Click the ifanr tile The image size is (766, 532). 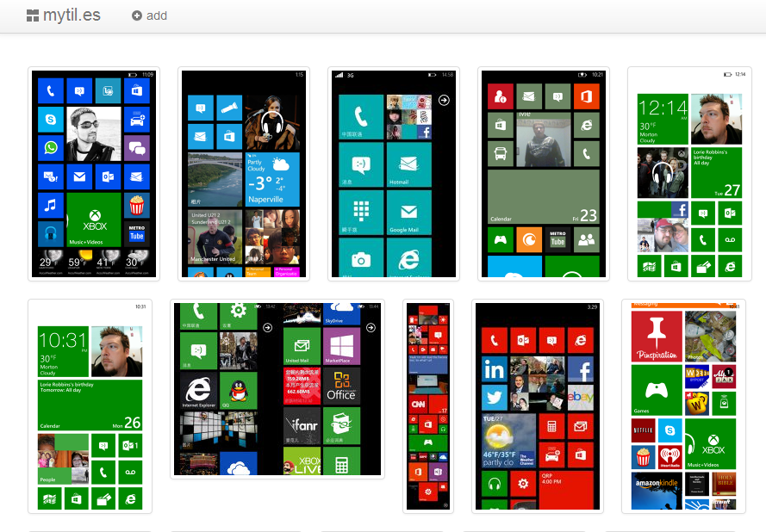[302, 425]
